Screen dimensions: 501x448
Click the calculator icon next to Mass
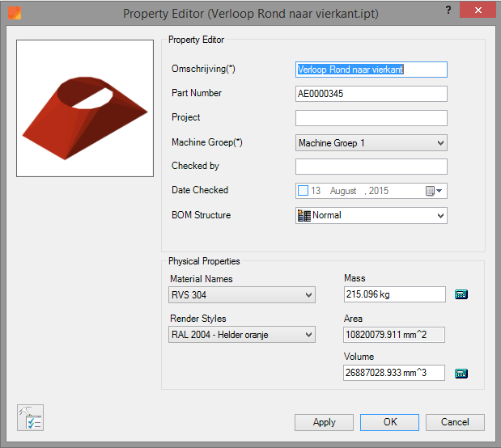[x=461, y=294]
